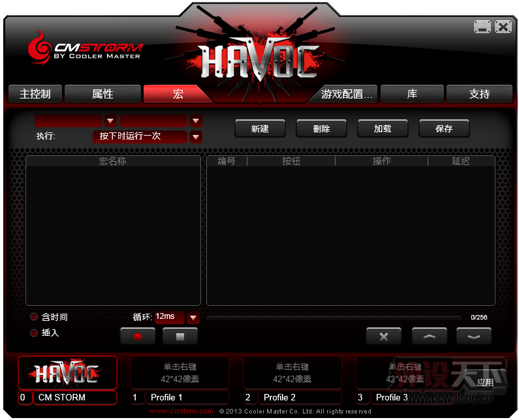This screenshot has height=420, width=519.
Task: Select Profile 3 image slot
Action: click(405, 372)
